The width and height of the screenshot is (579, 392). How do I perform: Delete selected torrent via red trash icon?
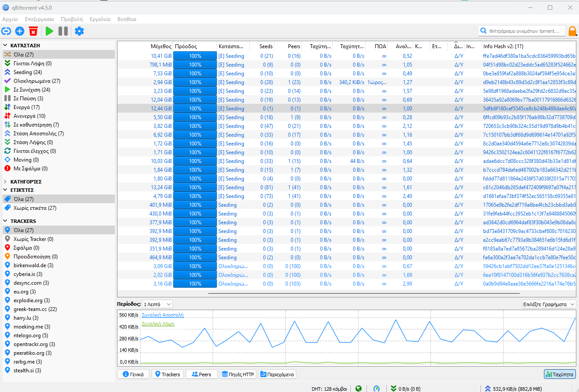[x=33, y=31]
